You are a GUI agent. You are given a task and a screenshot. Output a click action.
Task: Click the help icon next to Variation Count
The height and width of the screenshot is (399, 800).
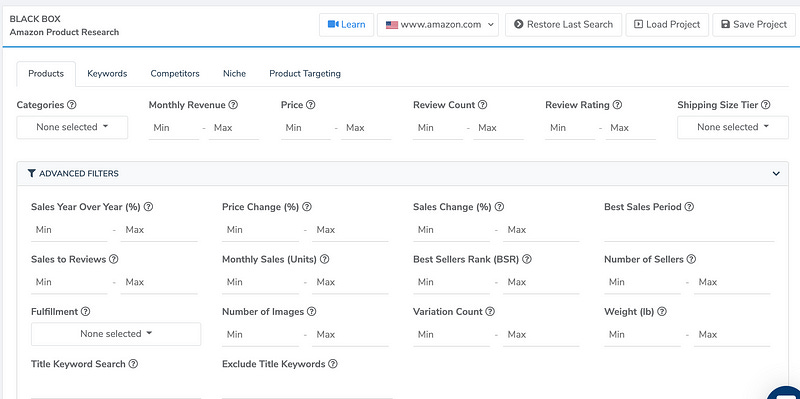pyautogui.click(x=490, y=311)
